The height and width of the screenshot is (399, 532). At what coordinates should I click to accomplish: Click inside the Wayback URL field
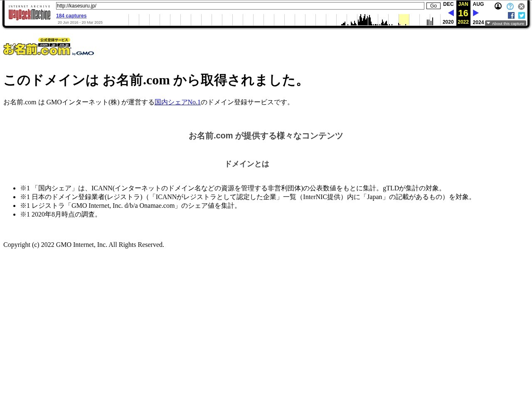point(240,6)
